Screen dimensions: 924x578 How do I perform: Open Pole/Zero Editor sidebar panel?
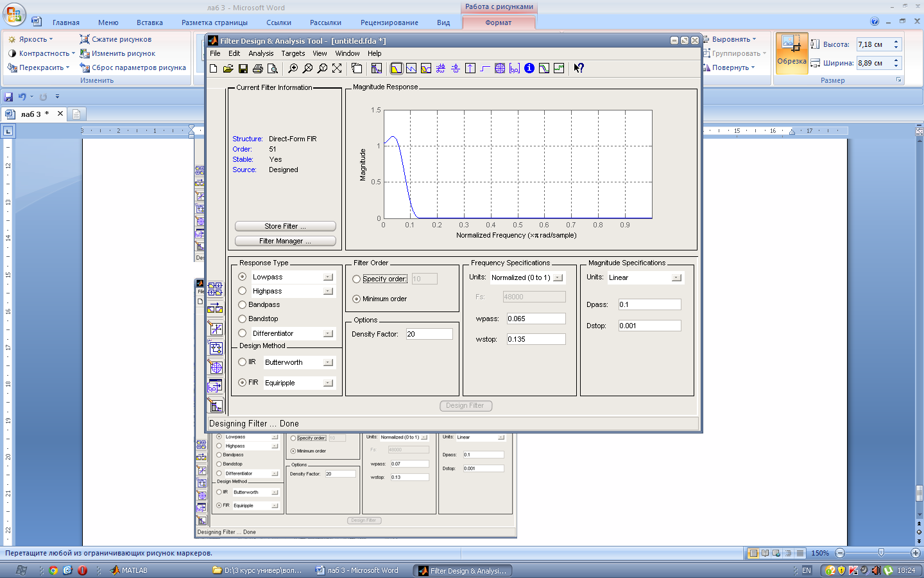coord(216,367)
